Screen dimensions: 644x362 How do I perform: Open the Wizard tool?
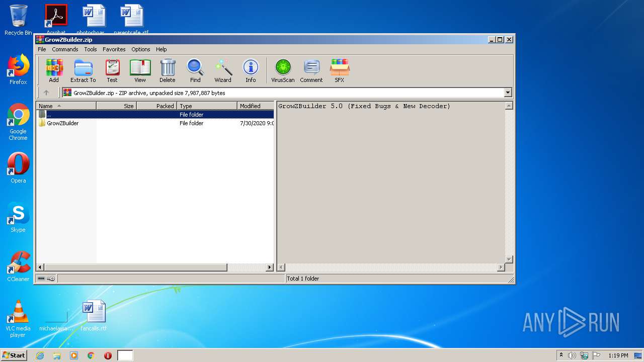[223, 70]
